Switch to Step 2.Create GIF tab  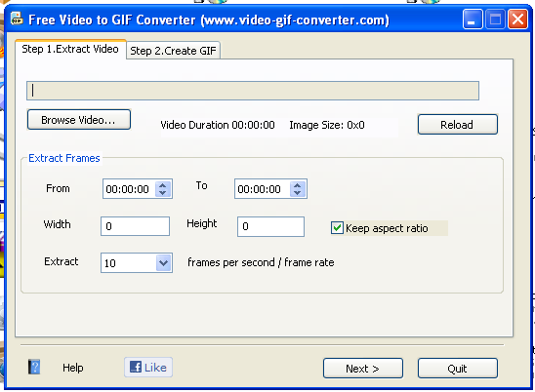pyautogui.click(x=173, y=51)
